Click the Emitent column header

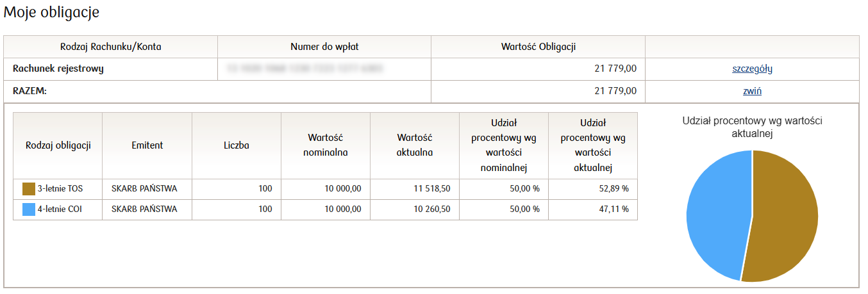[147, 145]
